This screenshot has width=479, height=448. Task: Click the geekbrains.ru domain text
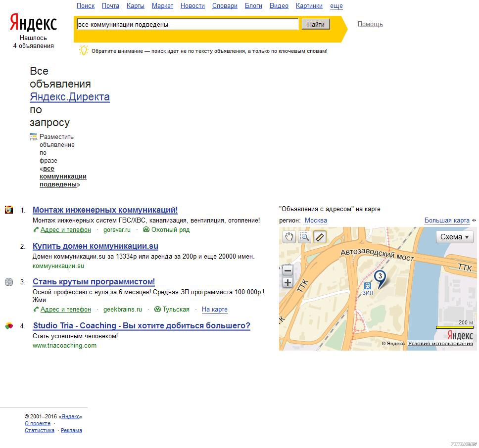(123, 310)
